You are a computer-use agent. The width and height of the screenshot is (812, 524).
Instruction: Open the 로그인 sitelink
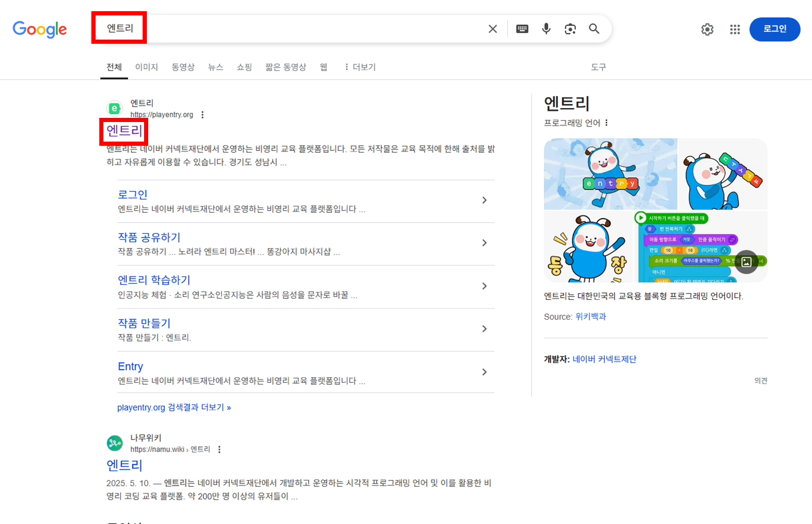point(133,195)
